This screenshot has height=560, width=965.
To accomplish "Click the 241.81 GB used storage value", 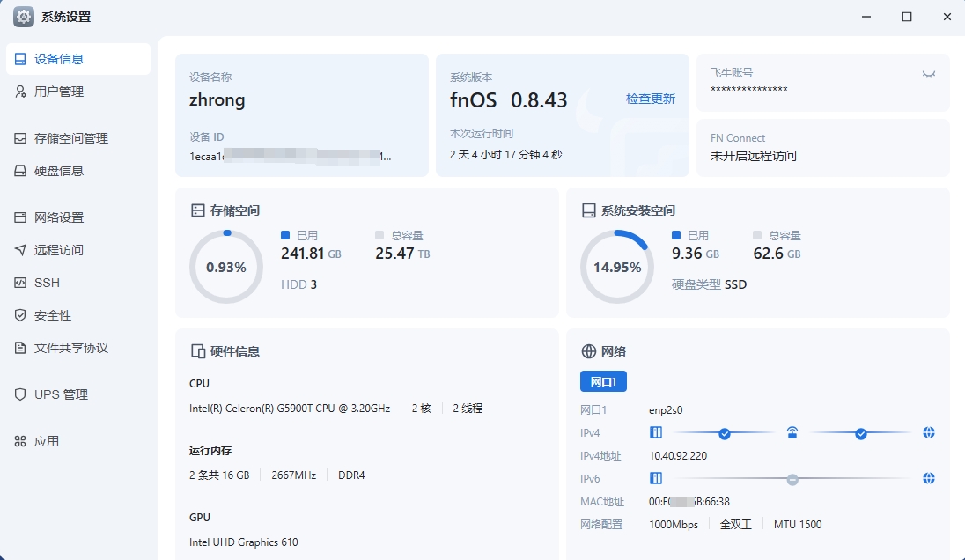I will (x=311, y=254).
